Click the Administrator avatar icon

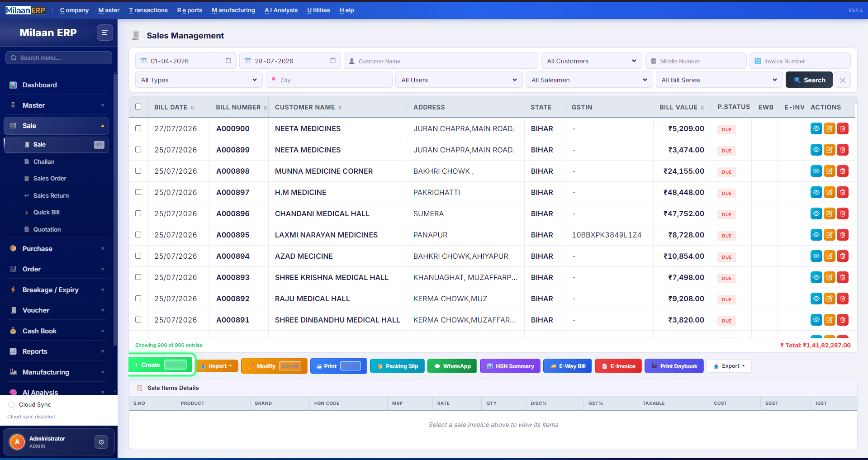(x=17, y=442)
